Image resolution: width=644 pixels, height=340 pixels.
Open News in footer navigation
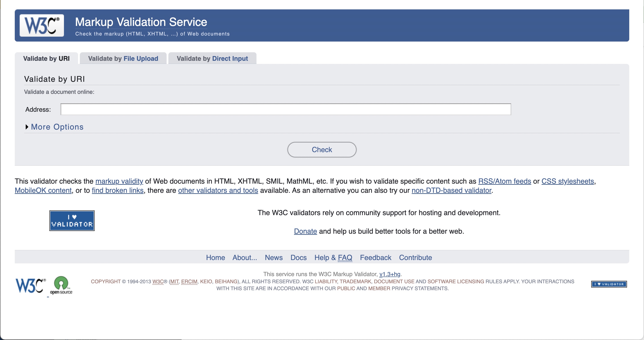point(274,258)
